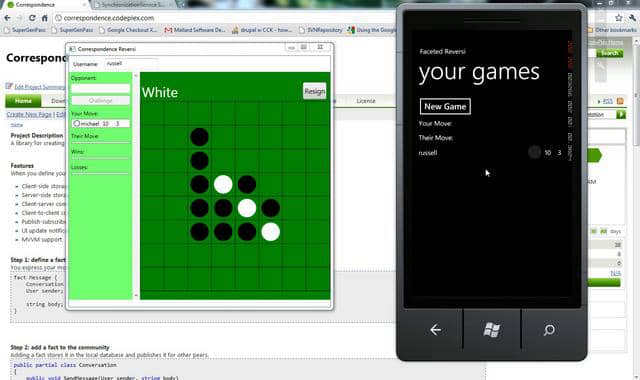Reload the page with the refresh icon
This screenshot has height=380, width=640.
pos(32,18)
